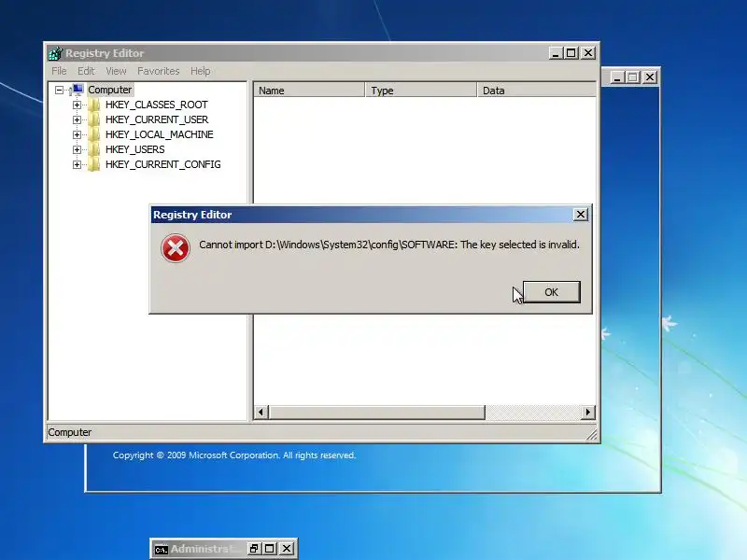Click the horizontal scrollbar left arrow
747x560 pixels.
pos(261,412)
